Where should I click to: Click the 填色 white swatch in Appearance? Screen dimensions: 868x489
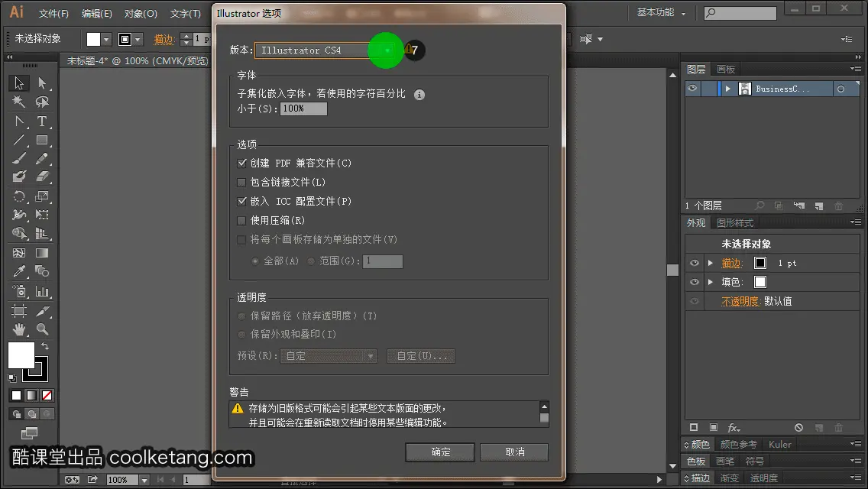point(760,283)
